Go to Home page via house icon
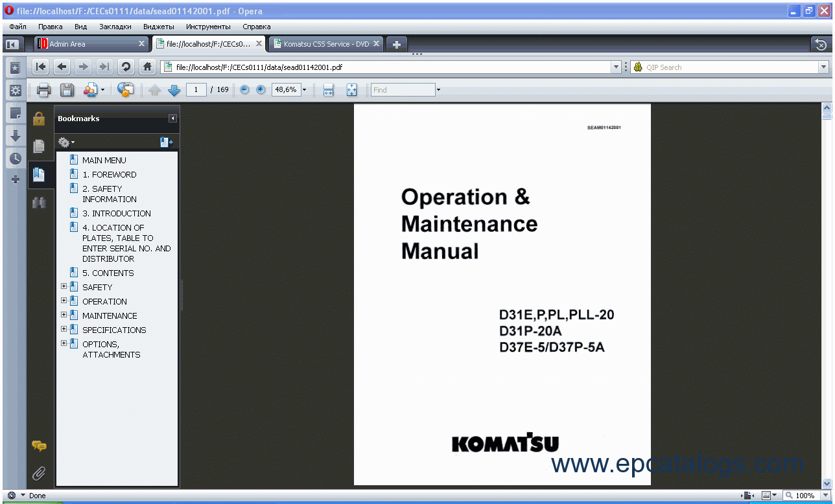This screenshot has width=835, height=504. point(147,67)
